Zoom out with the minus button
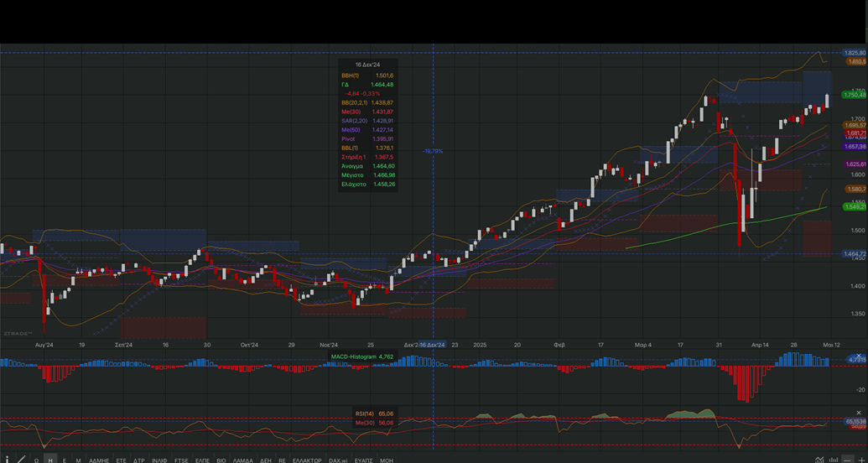 (x=847, y=460)
